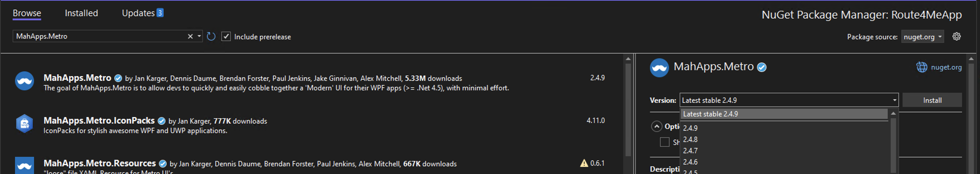Image resolution: width=980 pixels, height=174 pixels.
Task: Uncheck the Include prerelease checkbox
Action: [226, 37]
